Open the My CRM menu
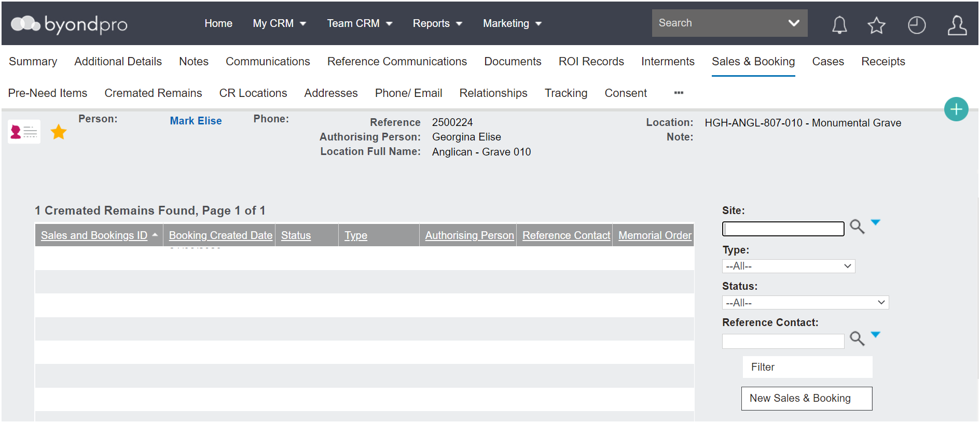This screenshot has height=423, width=980. click(x=279, y=23)
